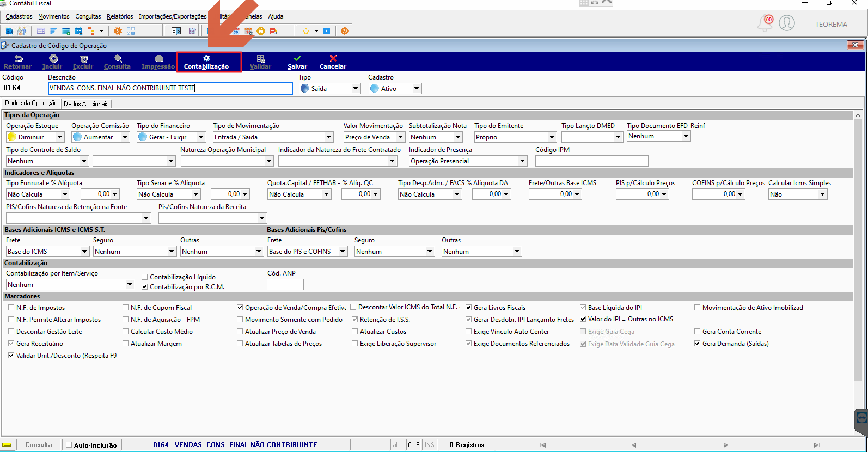Toggle Gera Livros Fiscais checkbox
Screen dimensions: 868x452
(469, 308)
